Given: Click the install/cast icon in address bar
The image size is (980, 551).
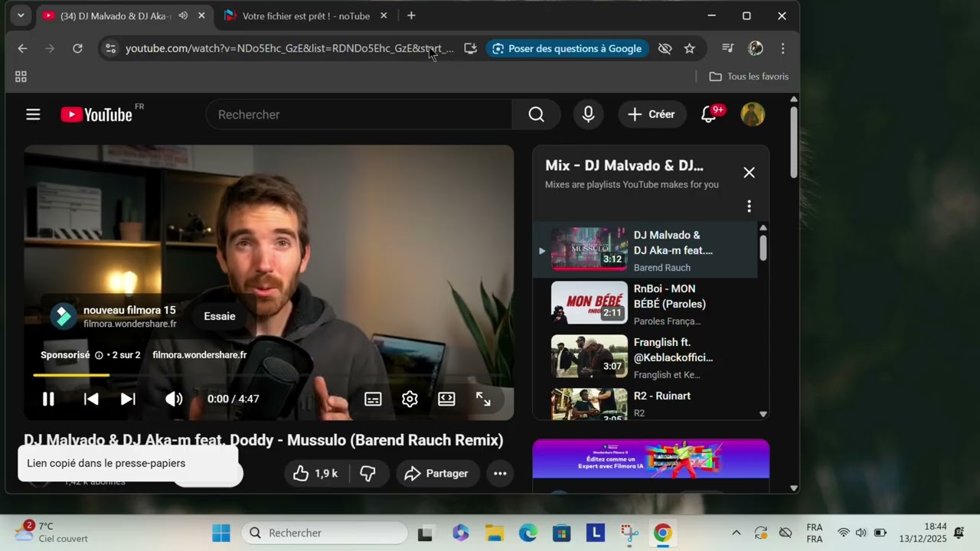Looking at the screenshot, I should pos(470,48).
